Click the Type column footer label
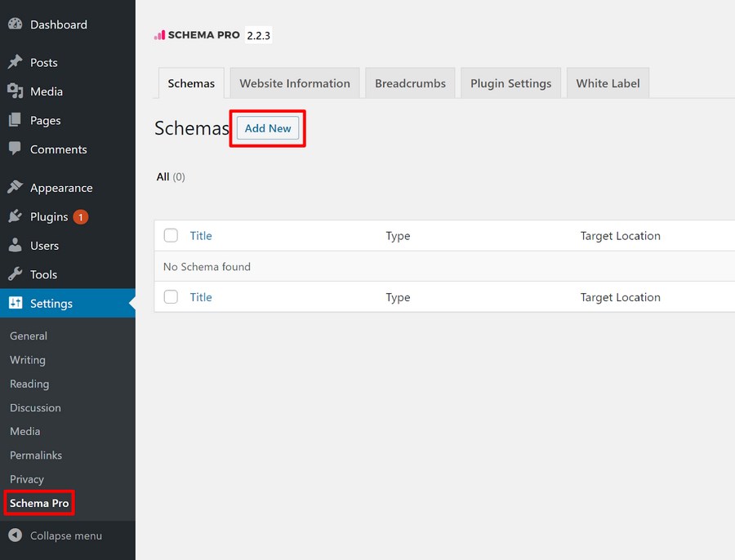Viewport: 735px width, 560px height. [398, 297]
